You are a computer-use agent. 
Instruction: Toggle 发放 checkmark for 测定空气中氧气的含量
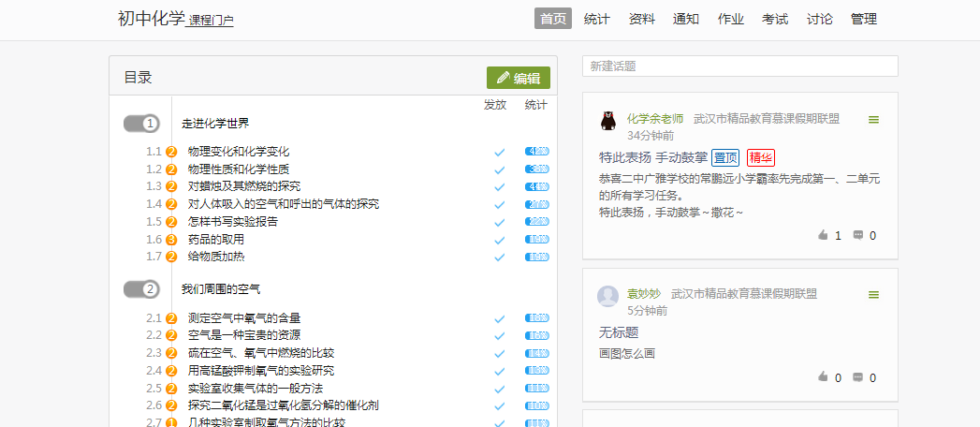click(499, 318)
